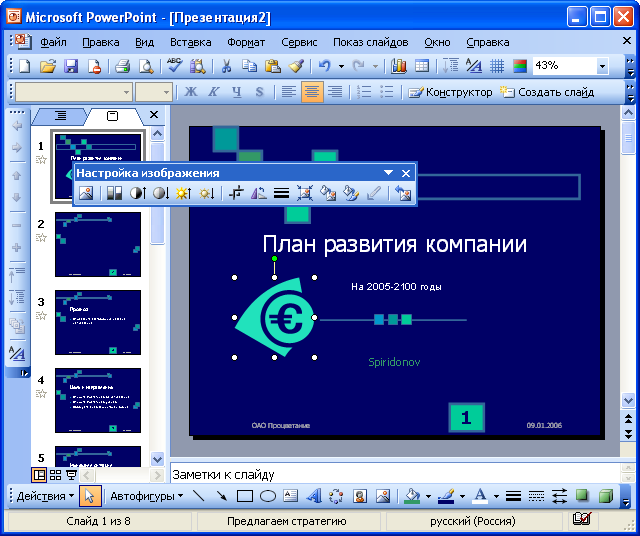Image resolution: width=640 pixels, height=536 pixels.
Task: Insert a table with the table icon
Action: coord(422,66)
